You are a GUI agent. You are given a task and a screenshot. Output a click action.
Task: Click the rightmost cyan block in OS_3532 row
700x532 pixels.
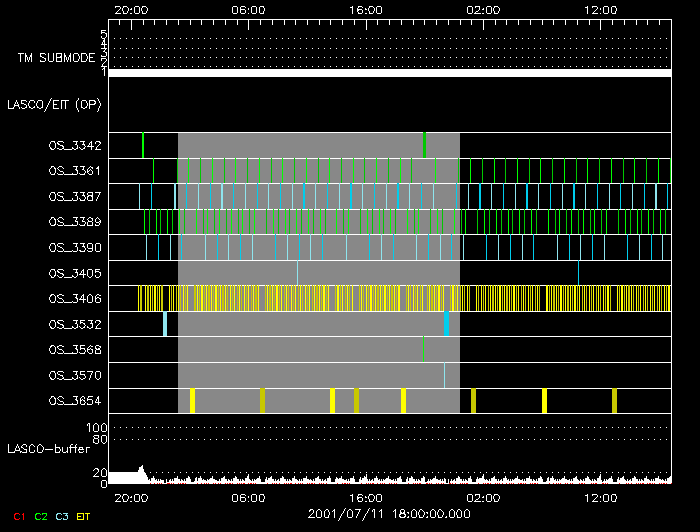tap(446, 324)
